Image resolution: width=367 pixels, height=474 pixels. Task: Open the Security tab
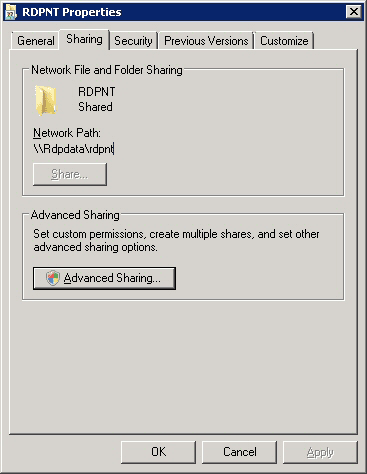133,41
